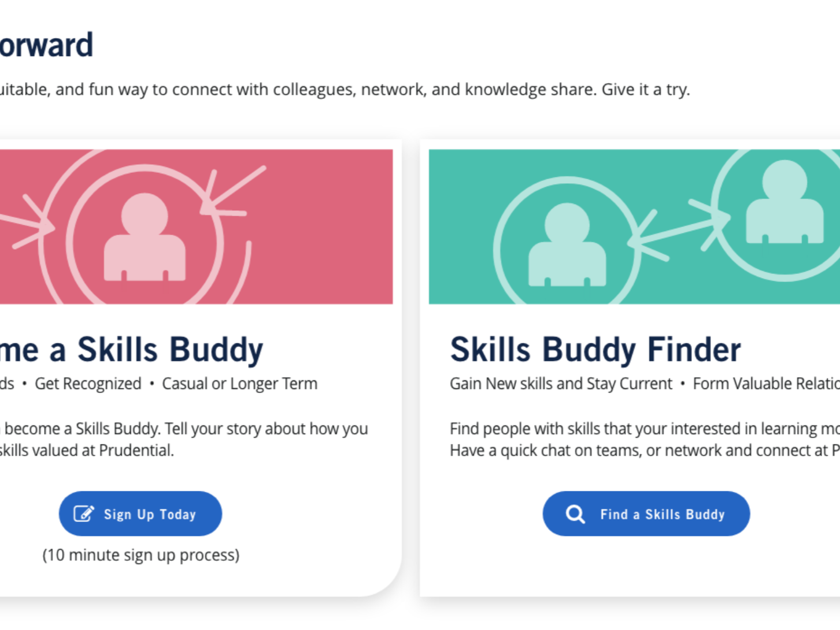Click the "10 minute sign up process" note
840x630 pixels.
141,555
